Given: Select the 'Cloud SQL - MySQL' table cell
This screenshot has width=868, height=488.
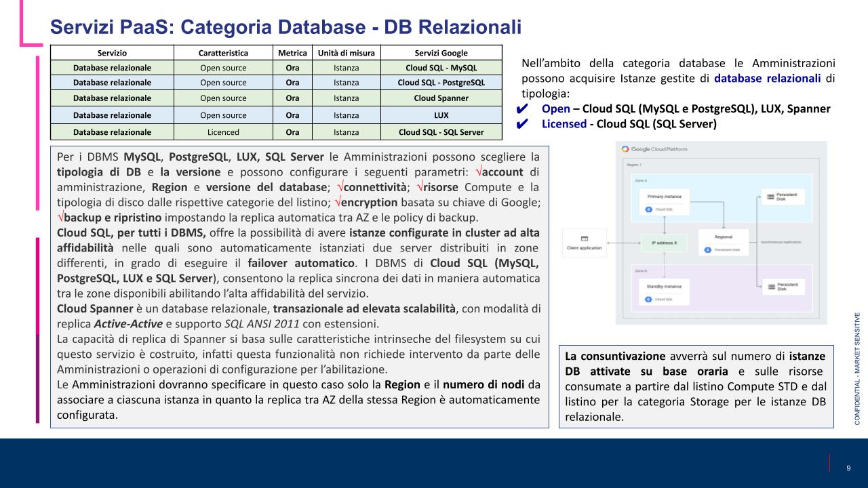Looking at the screenshot, I should [x=441, y=68].
